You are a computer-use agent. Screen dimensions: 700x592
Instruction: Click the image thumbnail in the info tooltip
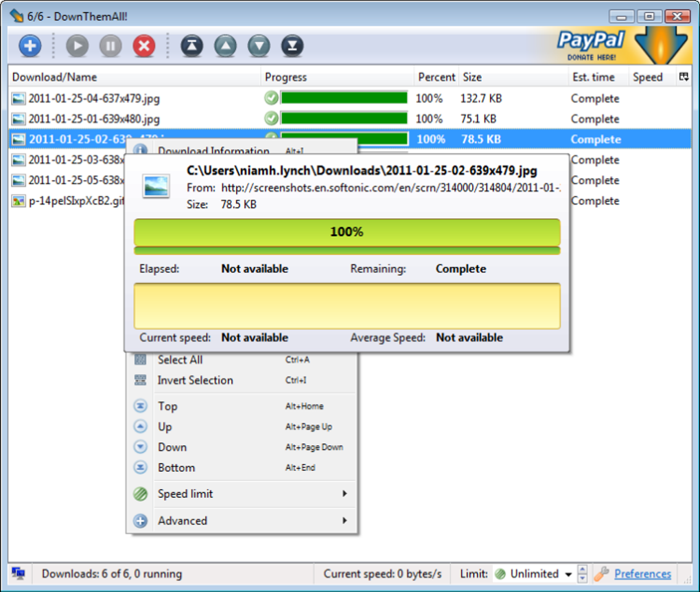(156, 186)
